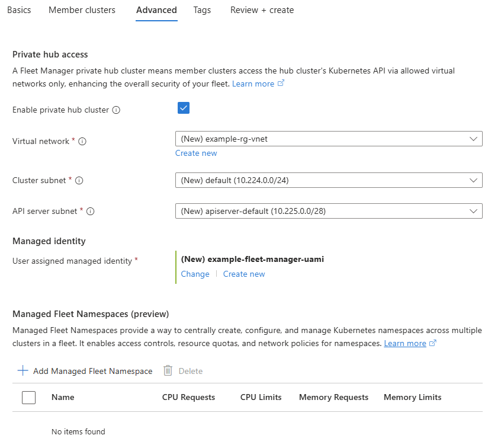Show info for Enable private hub cluster

[x=116, y=110]
